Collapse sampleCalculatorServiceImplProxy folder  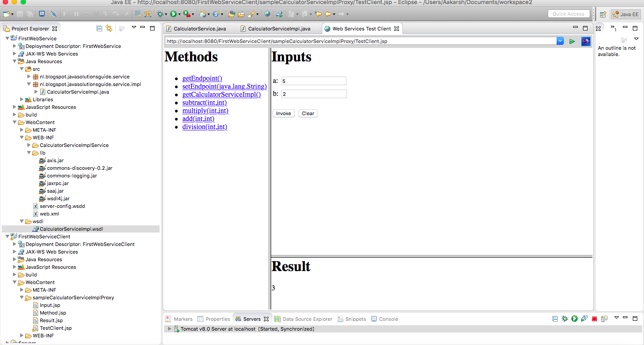(22, 298)
